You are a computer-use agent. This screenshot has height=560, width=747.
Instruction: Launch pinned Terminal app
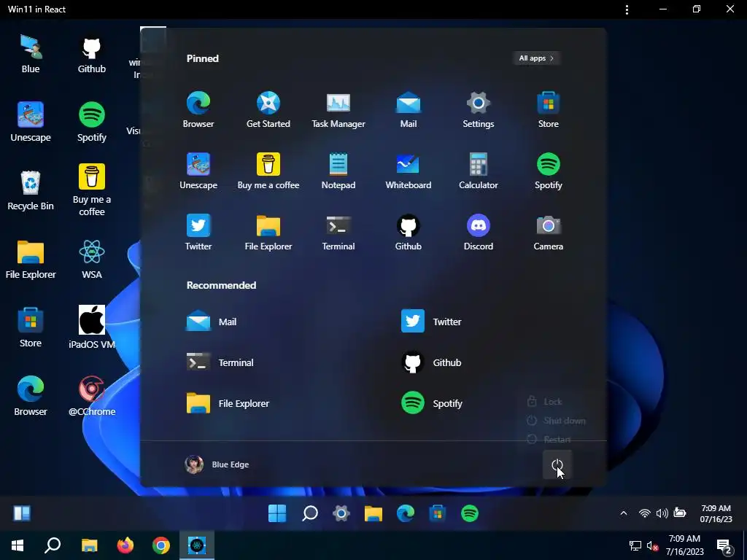click(x=338, y=233)
